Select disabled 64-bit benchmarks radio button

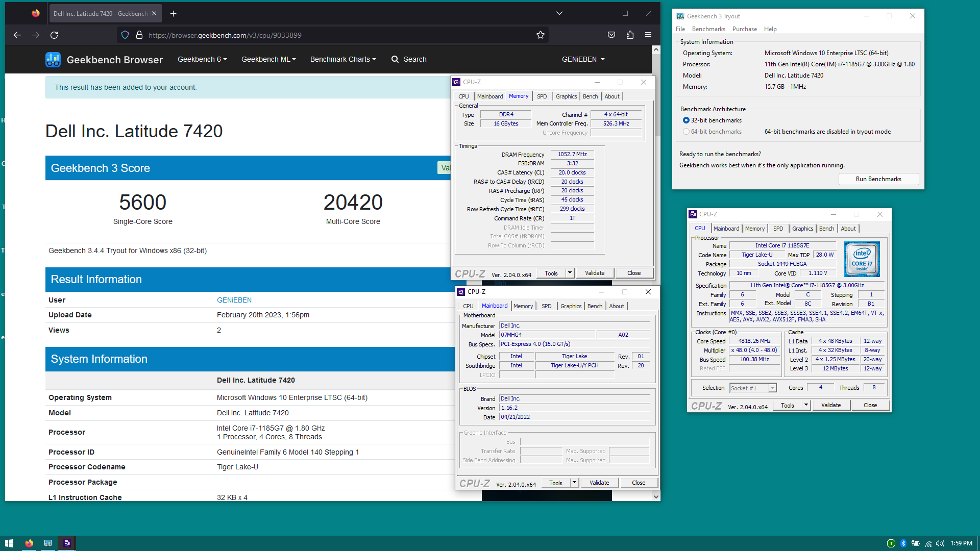tap(686, 132)
